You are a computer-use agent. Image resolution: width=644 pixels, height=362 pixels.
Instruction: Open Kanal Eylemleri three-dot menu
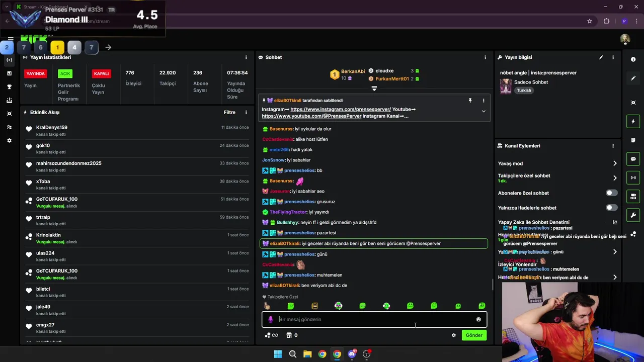coord(613,146)
